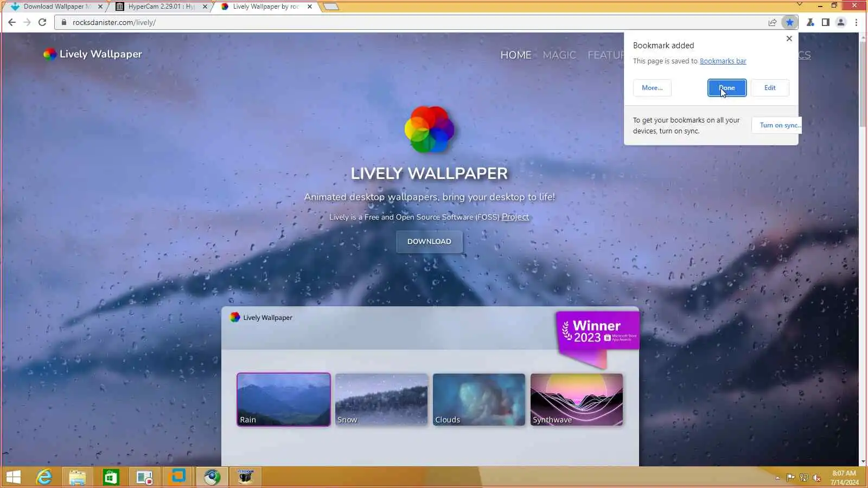Click the colorful Lively flower logo
868x488 pixels.
pyautogui.click(x=429, y=130)
